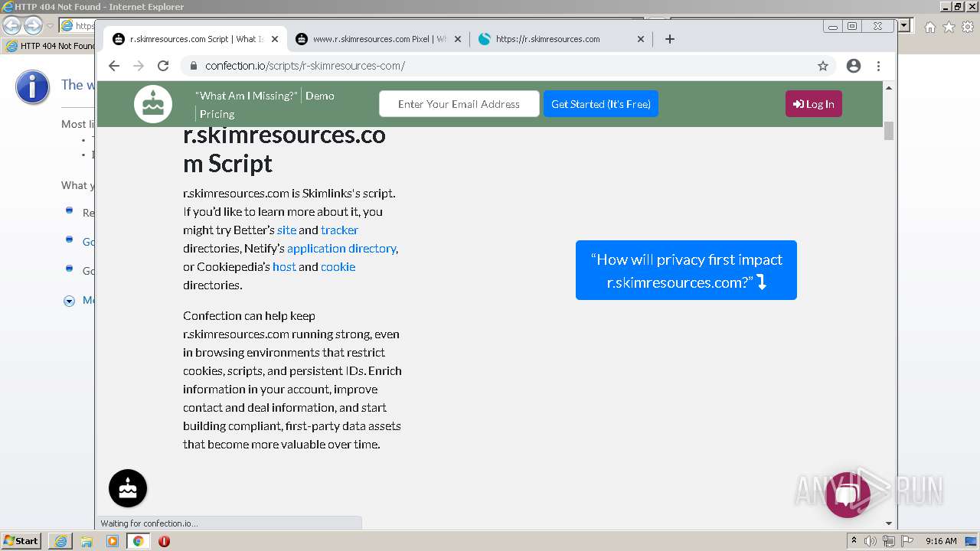This screenshot has height=551, width=980.
Task: Close the r.skimresources.com Script tab
Action: (275, 39)
